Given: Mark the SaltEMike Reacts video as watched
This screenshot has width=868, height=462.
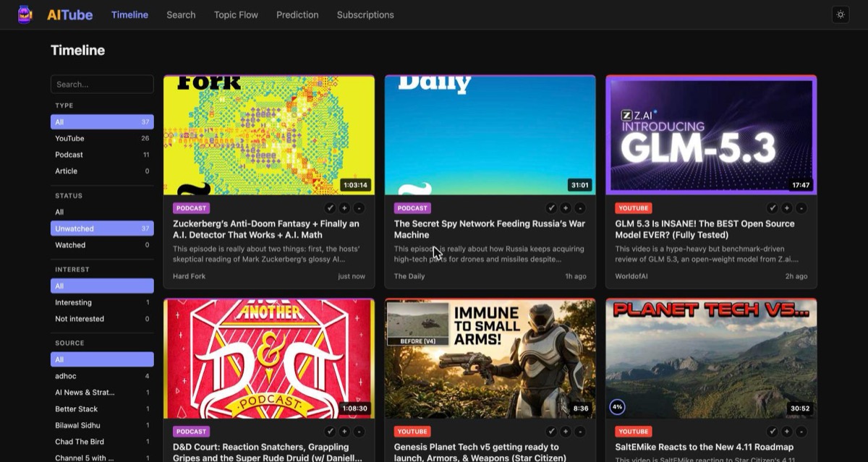Looking at the screenshot, I should (773, 432).
